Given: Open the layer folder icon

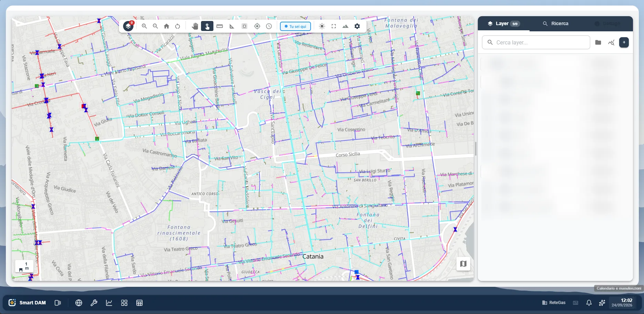Looking at the screenshot, I should click(x=598, y=42).
